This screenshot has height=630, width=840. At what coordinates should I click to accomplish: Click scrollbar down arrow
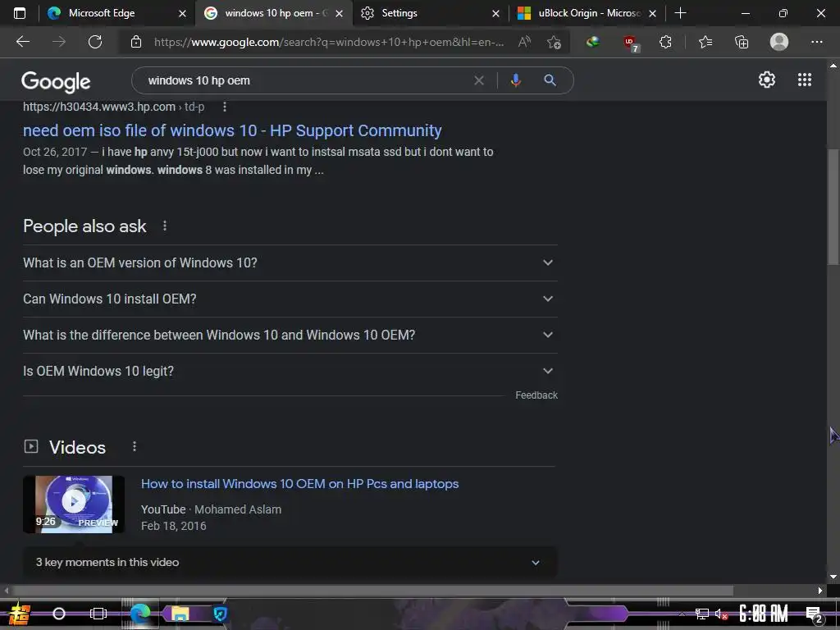[x=833, y=577]
